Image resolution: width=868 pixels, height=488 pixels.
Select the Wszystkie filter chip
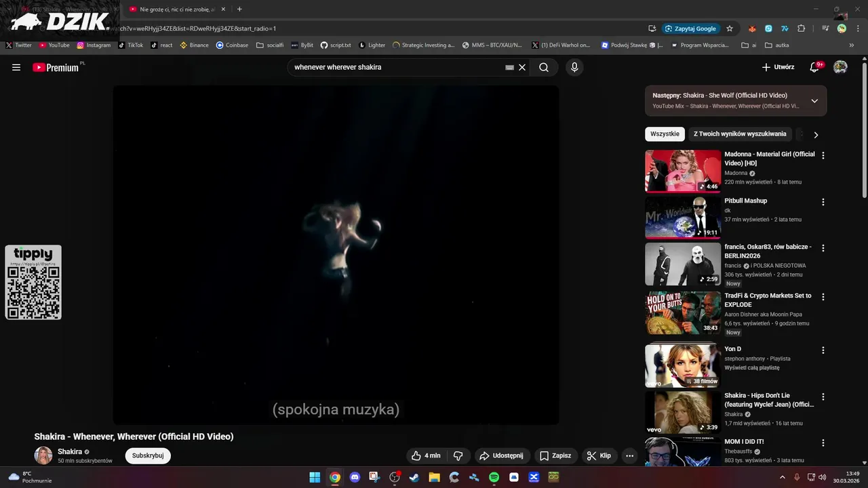pos(665,134)
